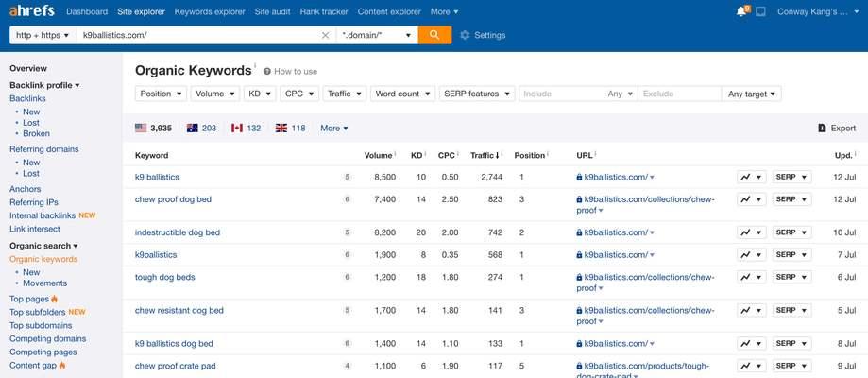Open the Rank tracker nav item

pyautogui.click(x=324, y=11)
